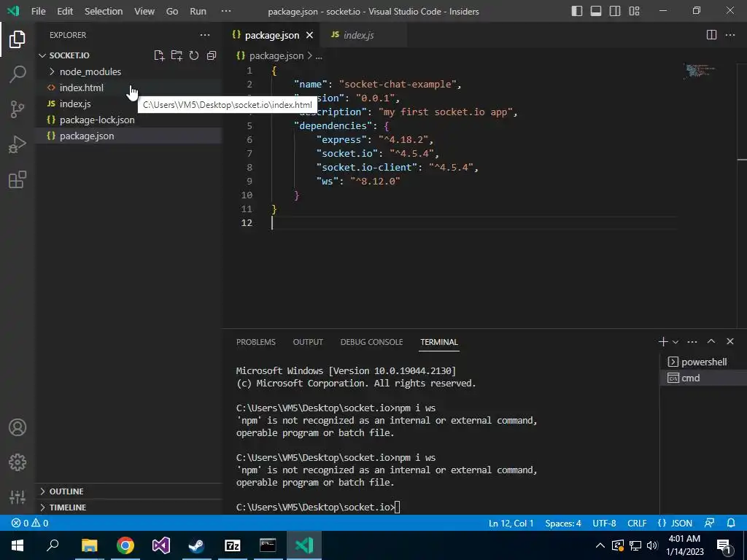
Task: Open Explorer views and more actions menu
Action: (x=205, y=35)
